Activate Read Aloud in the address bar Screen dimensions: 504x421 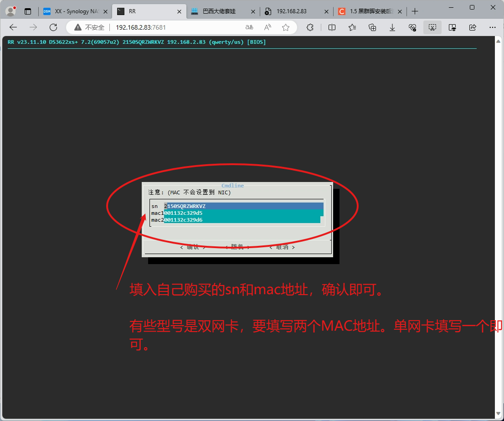tap(267, 27)
